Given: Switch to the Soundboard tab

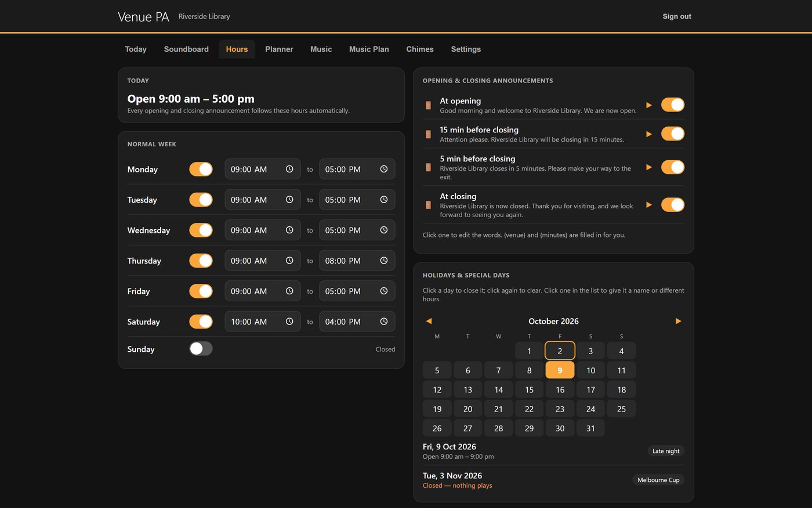Looking at the screenshot, I should (x=186, y=49).
